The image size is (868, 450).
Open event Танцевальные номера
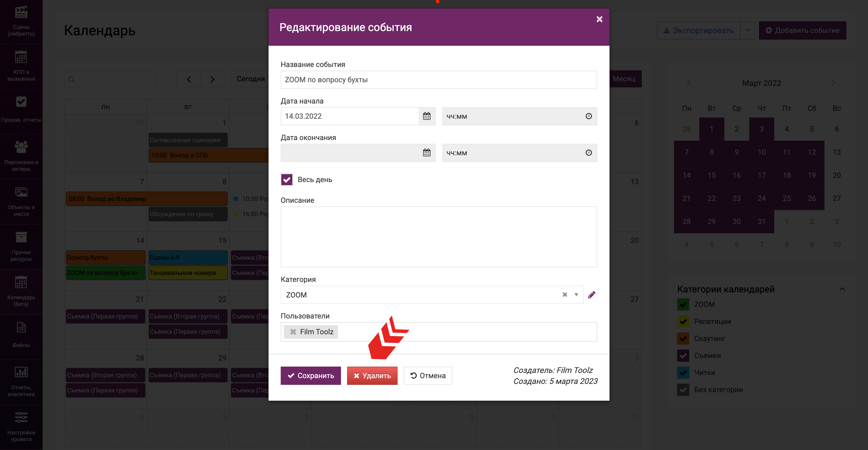tap(188, 273)
